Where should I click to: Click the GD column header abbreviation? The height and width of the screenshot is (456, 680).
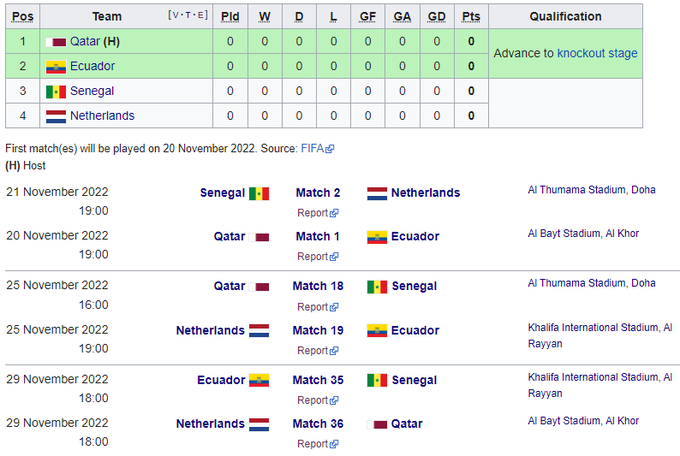pos(436,16)
